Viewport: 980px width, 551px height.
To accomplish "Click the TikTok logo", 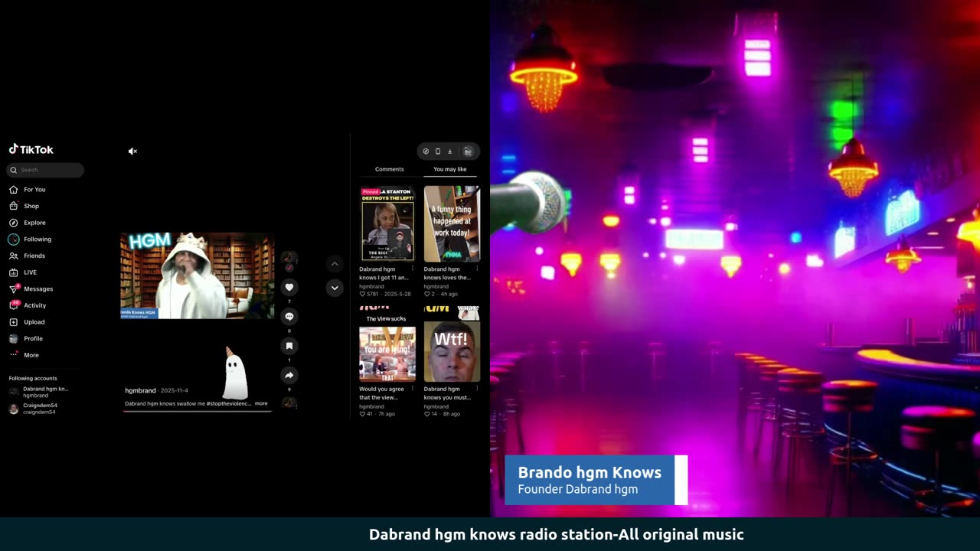I will pos(31,150).
